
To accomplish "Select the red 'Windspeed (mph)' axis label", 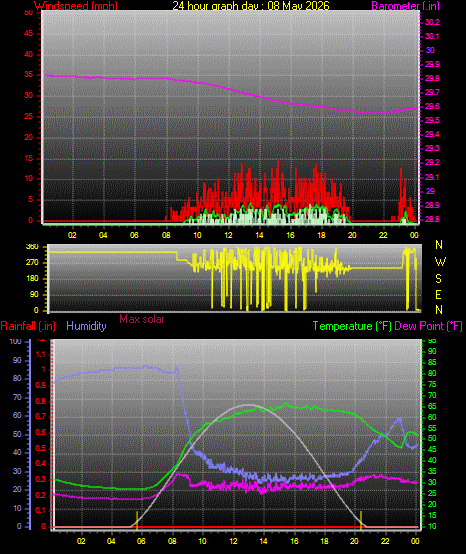I will coord(76,6).
